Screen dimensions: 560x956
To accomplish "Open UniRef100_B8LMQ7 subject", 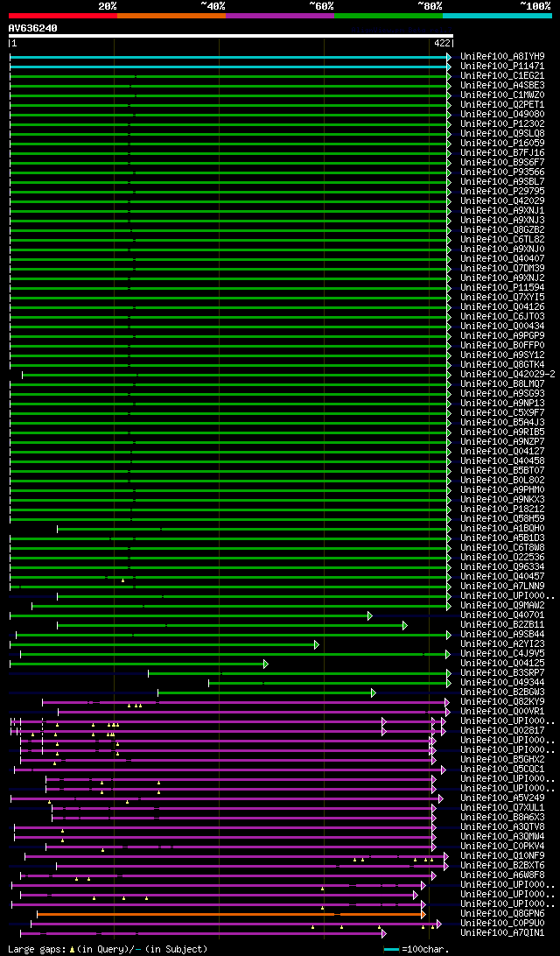I will 503,383.
